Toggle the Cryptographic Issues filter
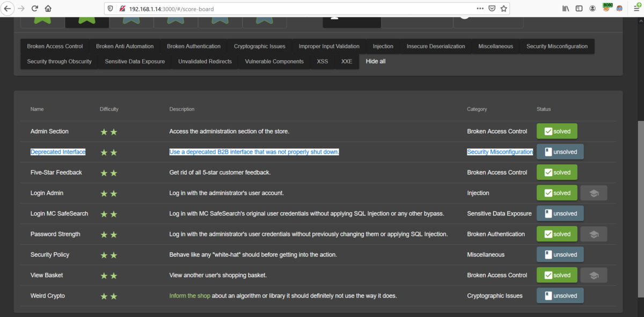The image size is (644, 317). click(260, 46)
